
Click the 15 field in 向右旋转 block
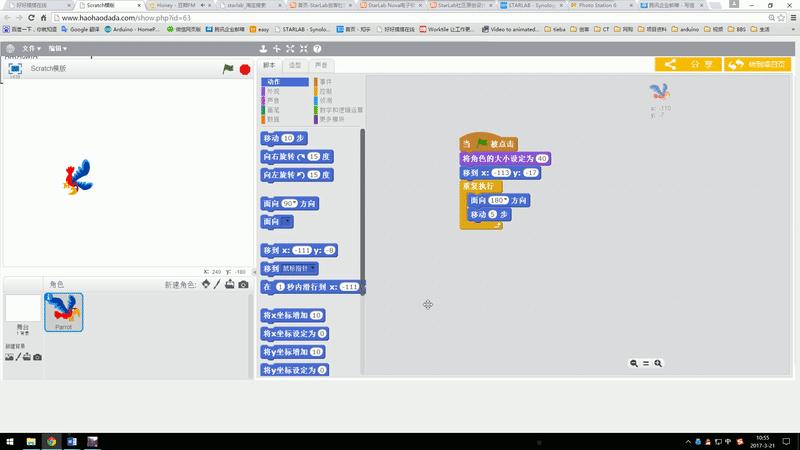tap(314, 157)
